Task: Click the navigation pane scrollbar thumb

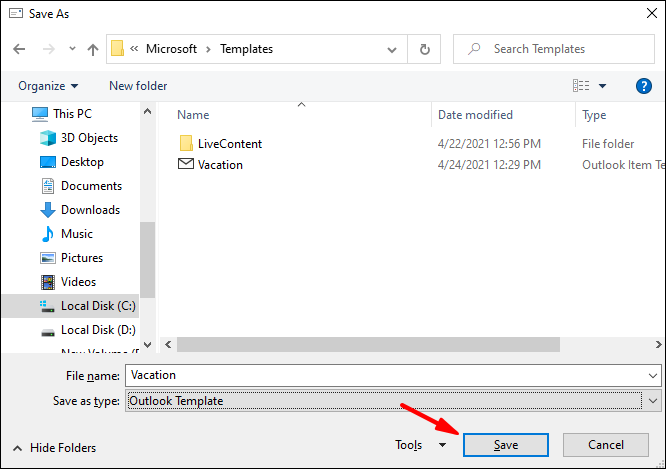Action: point(147,260)
